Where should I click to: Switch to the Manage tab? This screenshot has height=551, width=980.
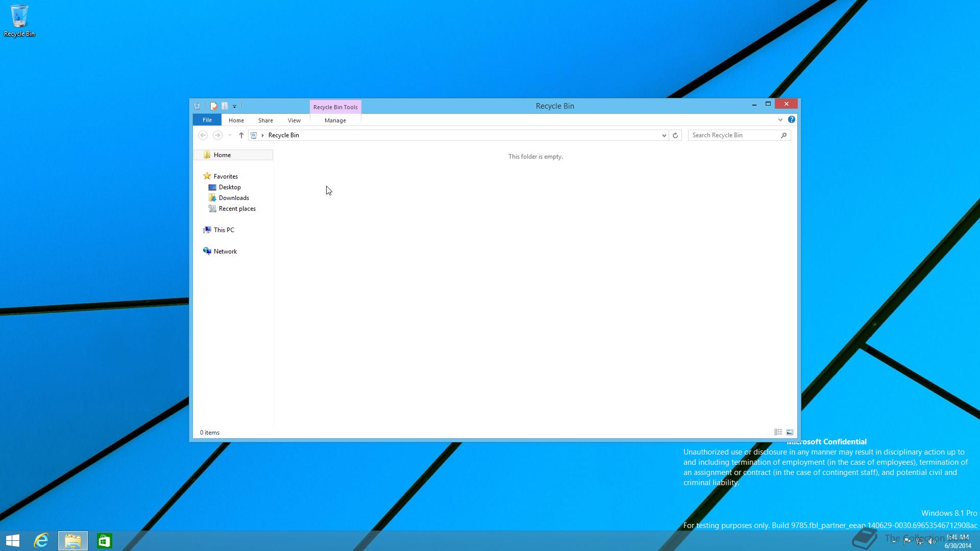335,120
